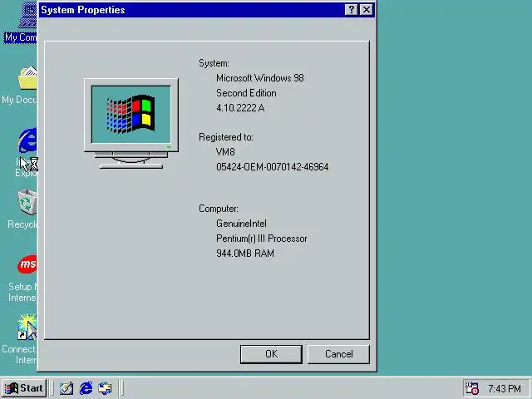Image resolution: width=532 pixels, height=399 pixels.
Task: Launch Internet Explorer from Quick Launch
Action: pyautogui.click(x=86, y=388)
